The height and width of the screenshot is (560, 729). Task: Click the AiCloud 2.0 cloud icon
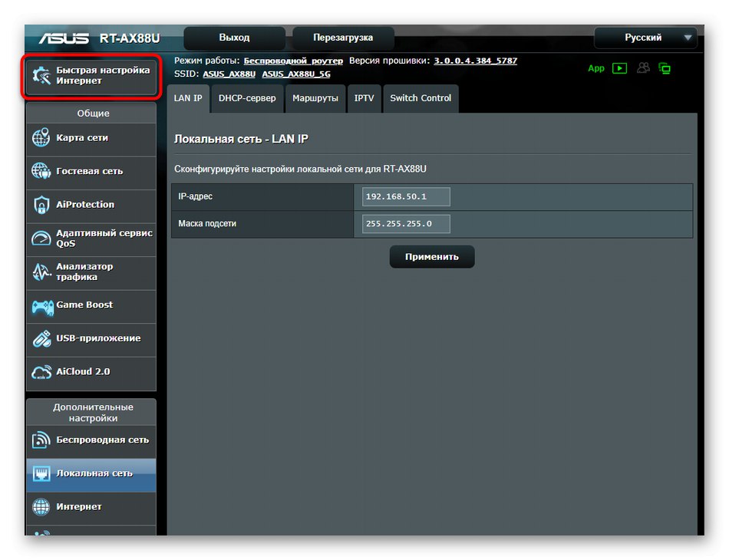[41, 372]
